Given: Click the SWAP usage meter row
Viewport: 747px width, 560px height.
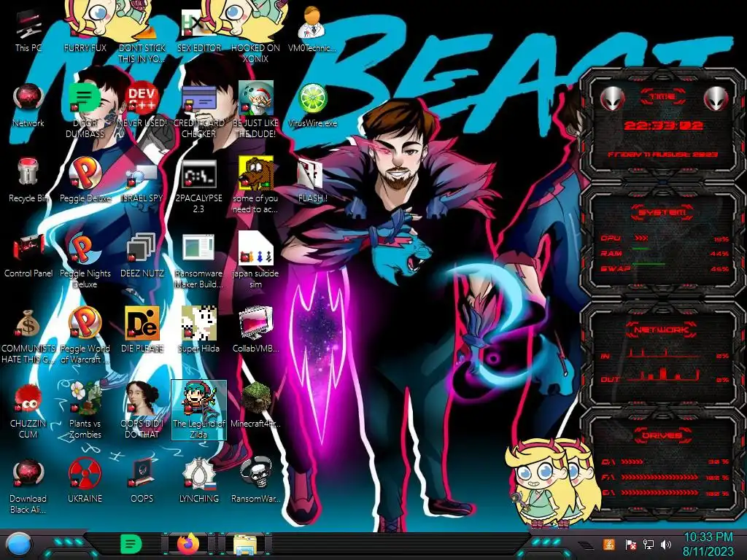Looking at the screenshot, I should coord(664,269).
